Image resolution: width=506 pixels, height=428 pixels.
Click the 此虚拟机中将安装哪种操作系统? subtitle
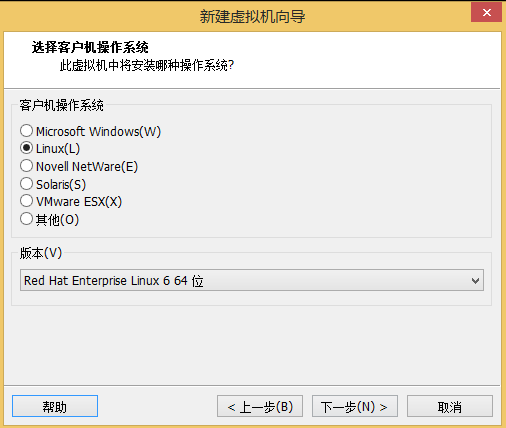(147, 65)
